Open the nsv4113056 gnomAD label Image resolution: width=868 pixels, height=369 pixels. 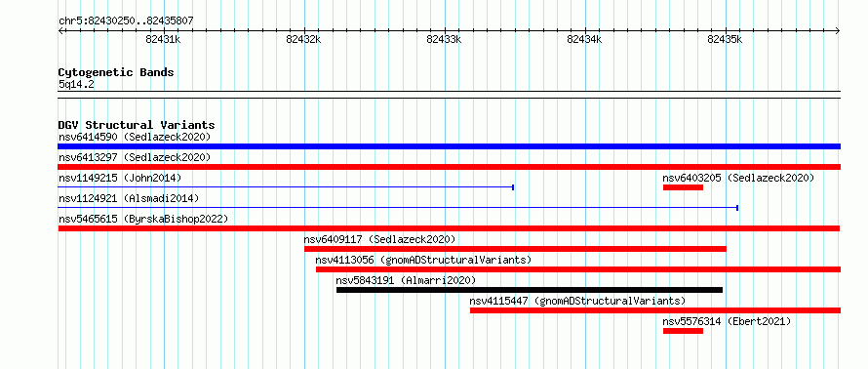pos(423,260)
